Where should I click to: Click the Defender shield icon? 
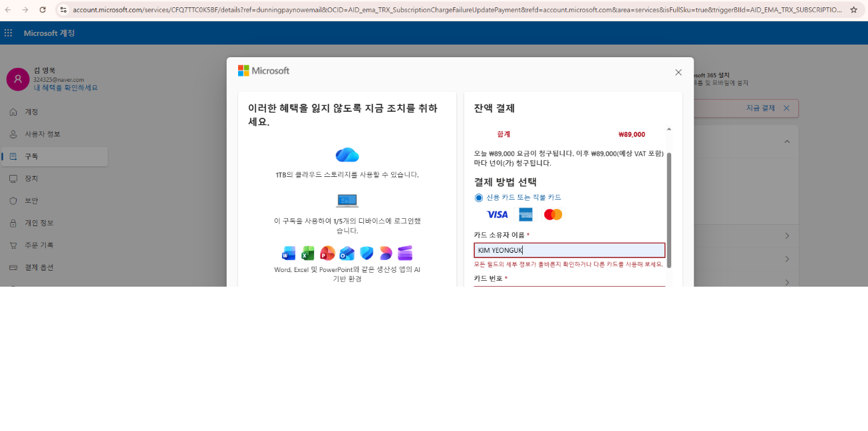366,253
